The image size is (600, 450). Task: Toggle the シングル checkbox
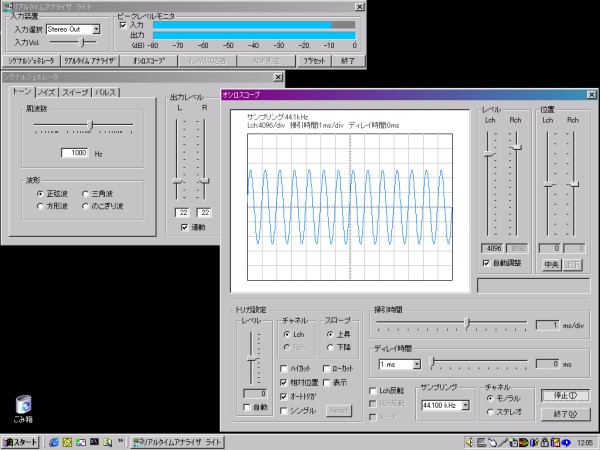coord(284,411)
